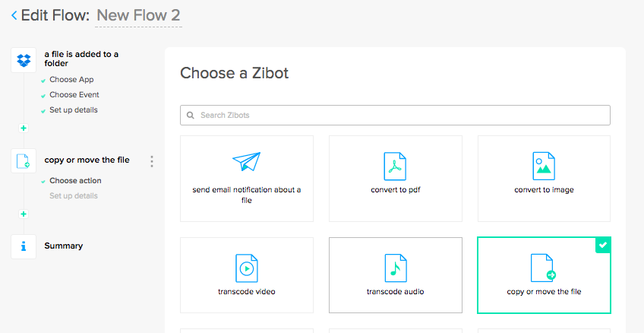The image size is (644, 333).
Task: Add a step after the Dropbox trigger
Action: pos(24,128)
